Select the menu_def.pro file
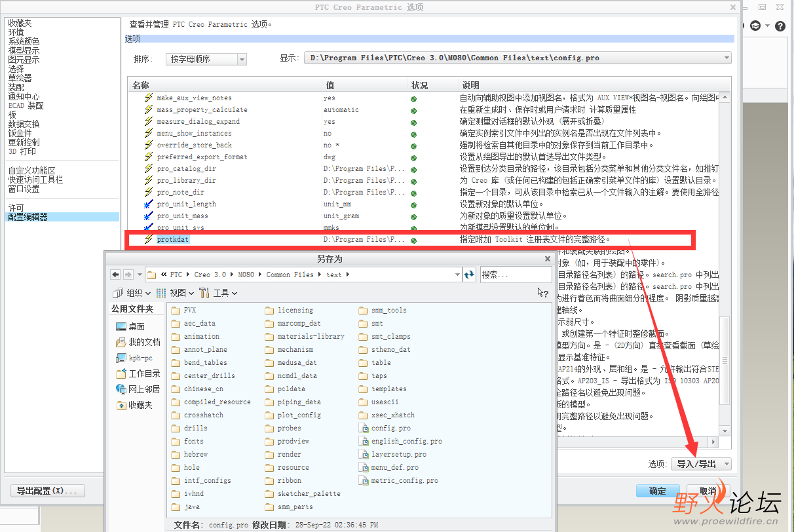 click(x=389, y=467)
